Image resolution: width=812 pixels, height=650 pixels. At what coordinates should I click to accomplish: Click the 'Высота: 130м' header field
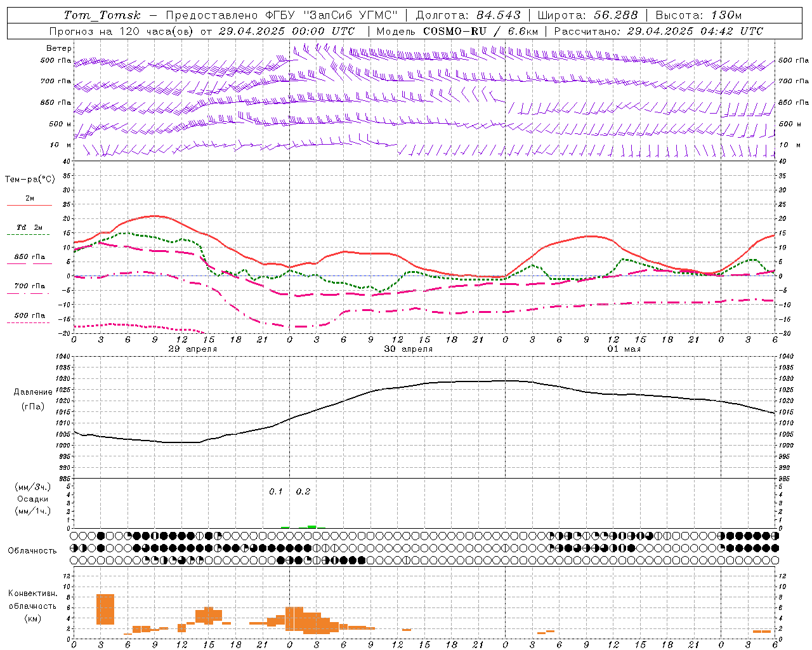[x=698, y=15]
